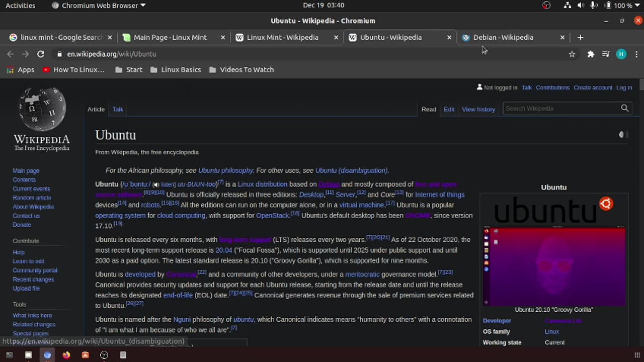Open the Extensions puzzle-piece menu
Screen dimensions: 644x362
coord(591,54)
